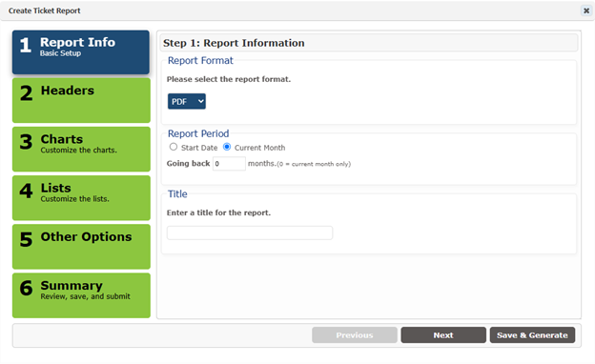Viewport: 595px width, 364px height.
Task: Go to the Headers step
Action: (x=81, y=100)
